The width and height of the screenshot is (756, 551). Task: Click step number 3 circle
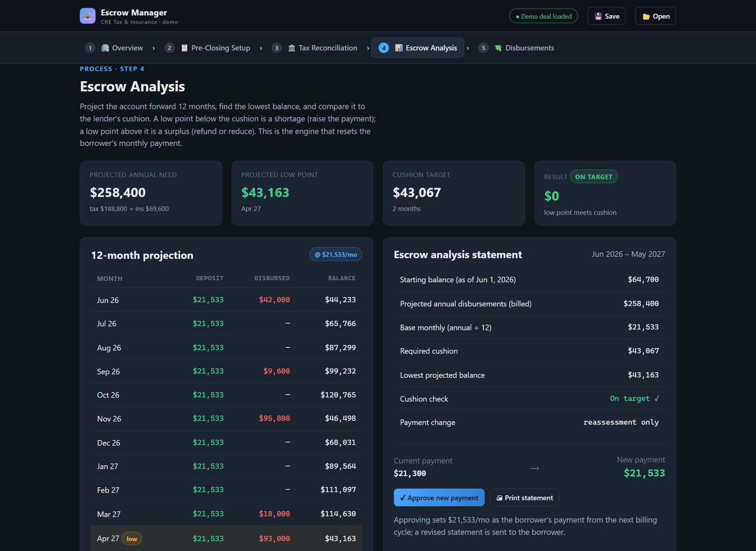[277, 48]
